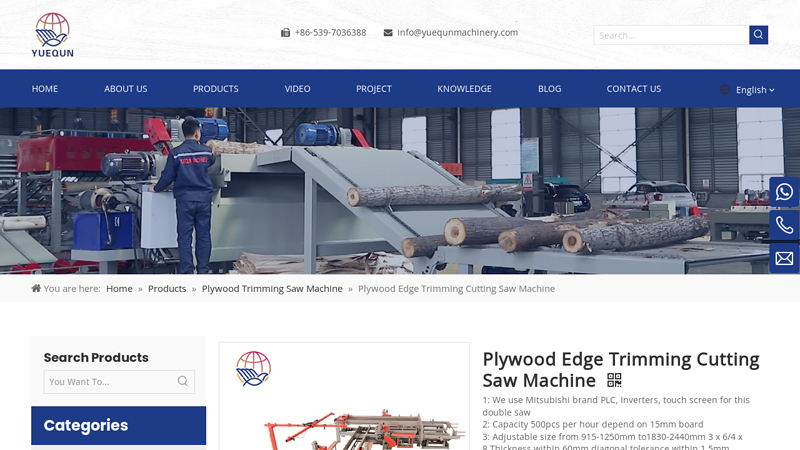Click the blue header search magnifier button

click(758, 35)
